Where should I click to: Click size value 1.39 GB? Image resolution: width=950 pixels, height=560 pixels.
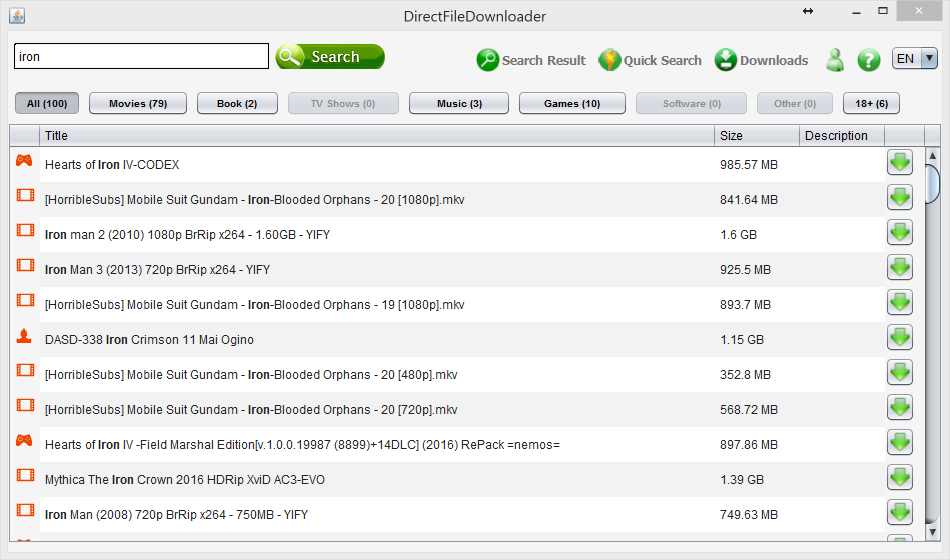(742, 479)
